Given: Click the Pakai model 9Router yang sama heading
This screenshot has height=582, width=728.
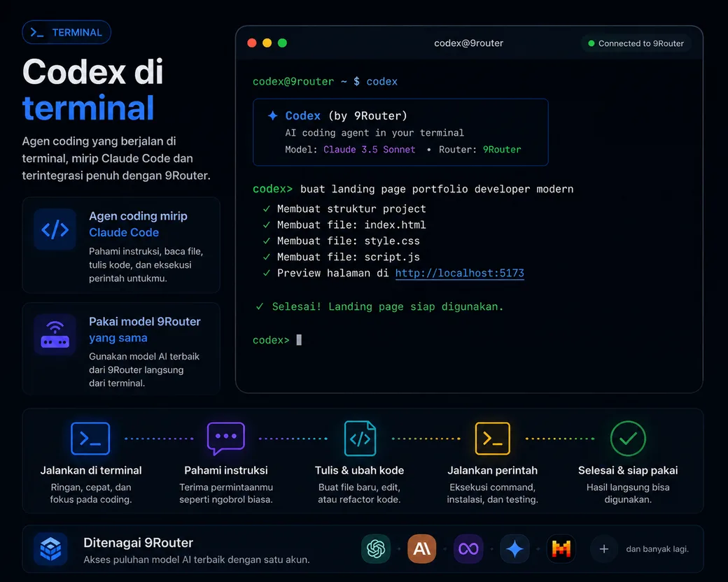Looking at the screenshot, I should point(144,329).
